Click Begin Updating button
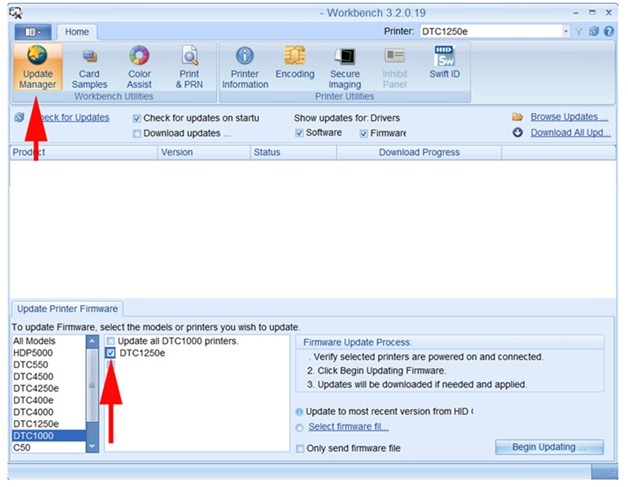This screenshot has height=487, width=628. (x=551, y=447)
